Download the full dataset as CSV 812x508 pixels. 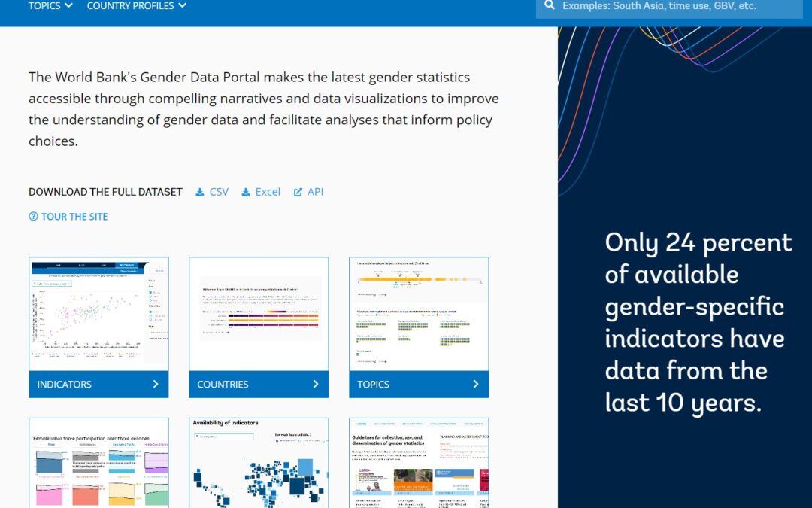pos(219,192)
